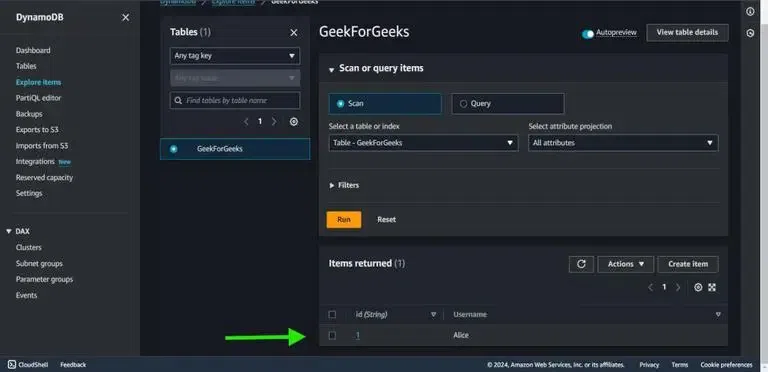Screen dimensions: 768x372
Task: Open Tables in the sidebar
Action: click(26, 66)
